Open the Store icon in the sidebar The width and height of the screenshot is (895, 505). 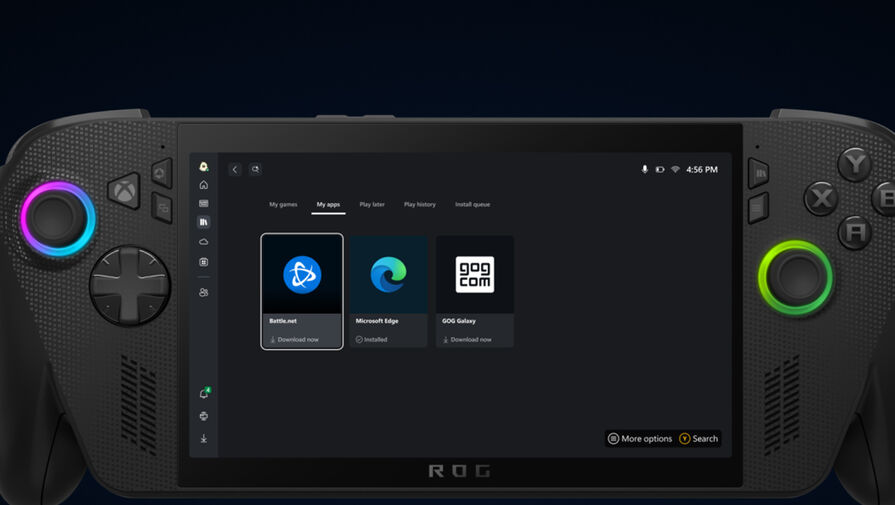pos(204,262)
